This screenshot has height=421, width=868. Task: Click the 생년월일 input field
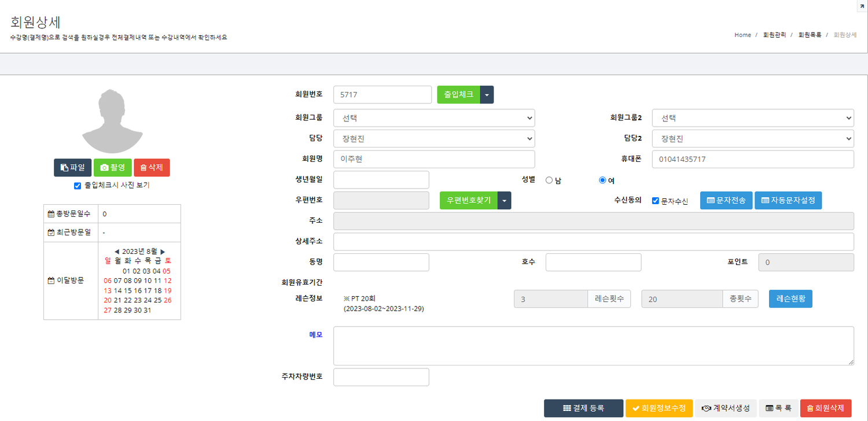coord(381,180)
